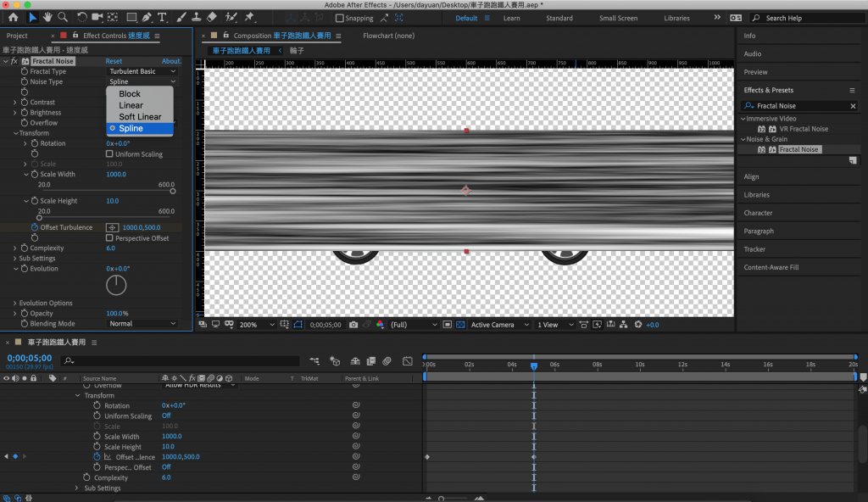Screen dimensions: 868x502
Task: Select the Eraser tool
Action: [x=211, y=17]
